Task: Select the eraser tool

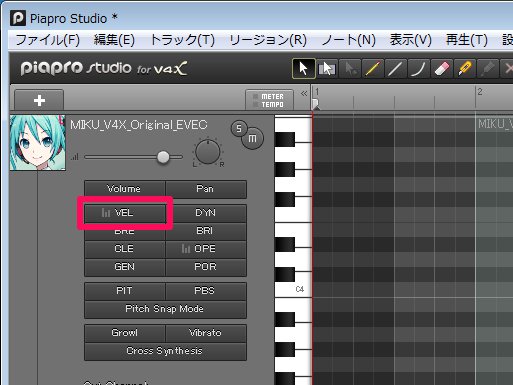Action: pos(441,69)
